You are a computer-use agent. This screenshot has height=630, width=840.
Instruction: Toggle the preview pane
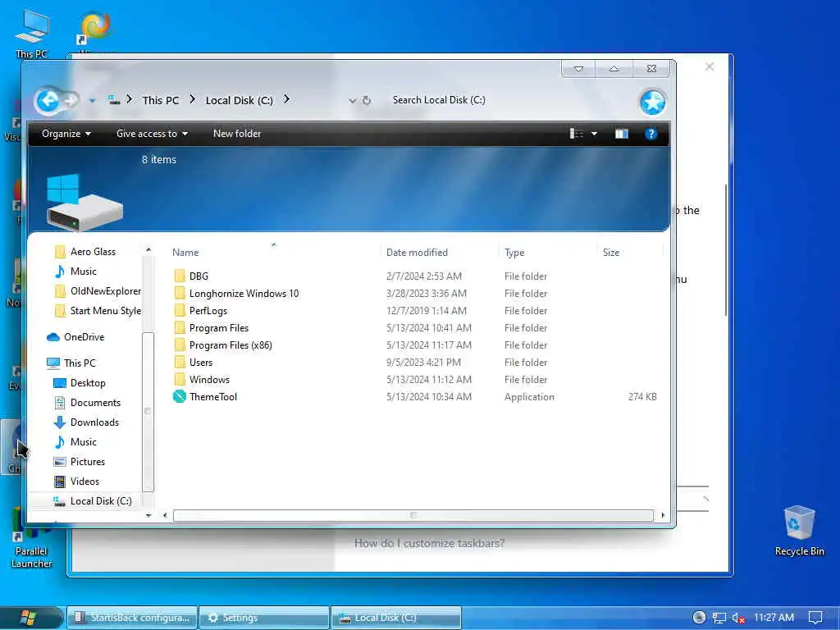coord(622,134)
